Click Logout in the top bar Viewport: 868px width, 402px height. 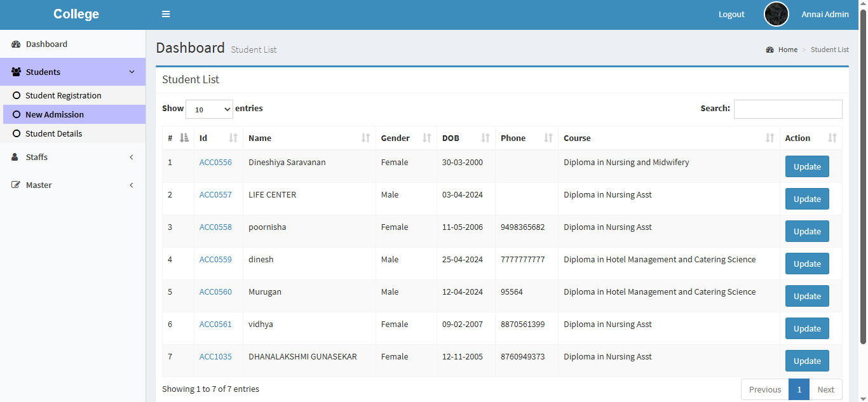point(731,15)
